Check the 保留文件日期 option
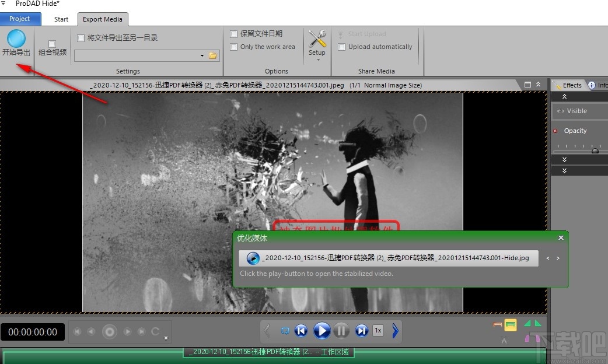The image size is (608, 364). pyautogui.click(x=233, y=34)
